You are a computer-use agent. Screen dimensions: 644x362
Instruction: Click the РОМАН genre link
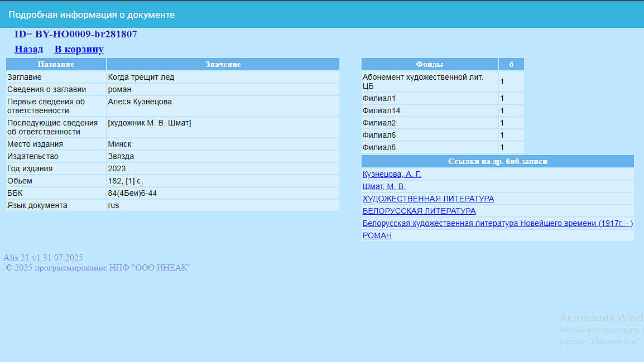[x=377, y=235]
